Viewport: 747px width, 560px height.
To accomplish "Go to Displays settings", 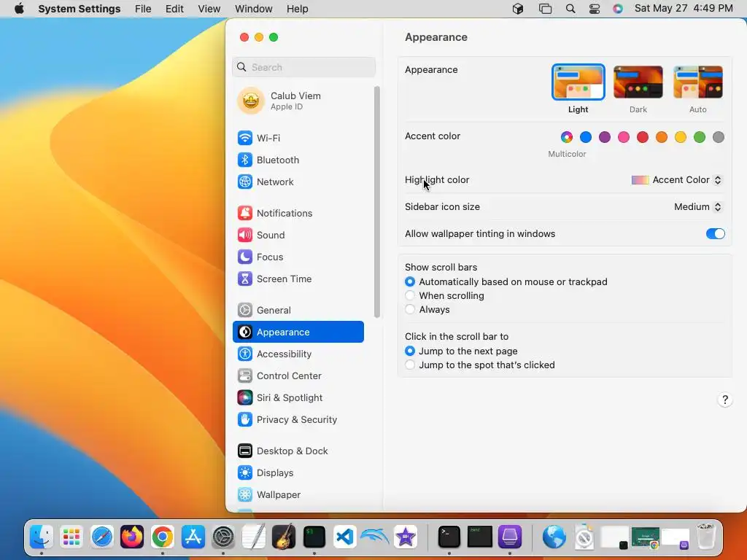I will tap(298, 472).
